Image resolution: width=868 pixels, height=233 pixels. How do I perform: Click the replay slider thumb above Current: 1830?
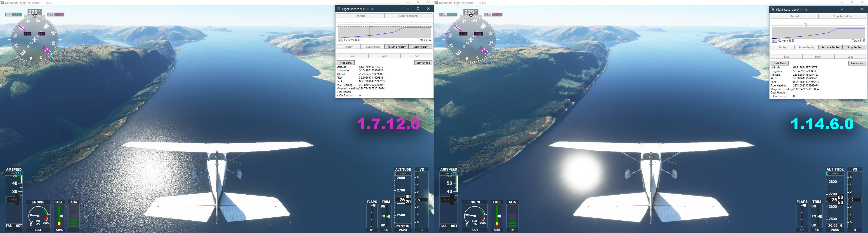pos(371,25)
